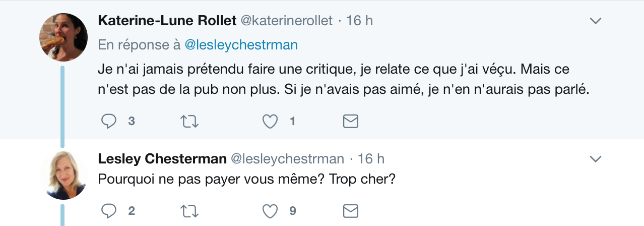Click the name Lesley Chesterman
Image resolution: width=644 pixels, height=226 pixels.
pos(162,159)
